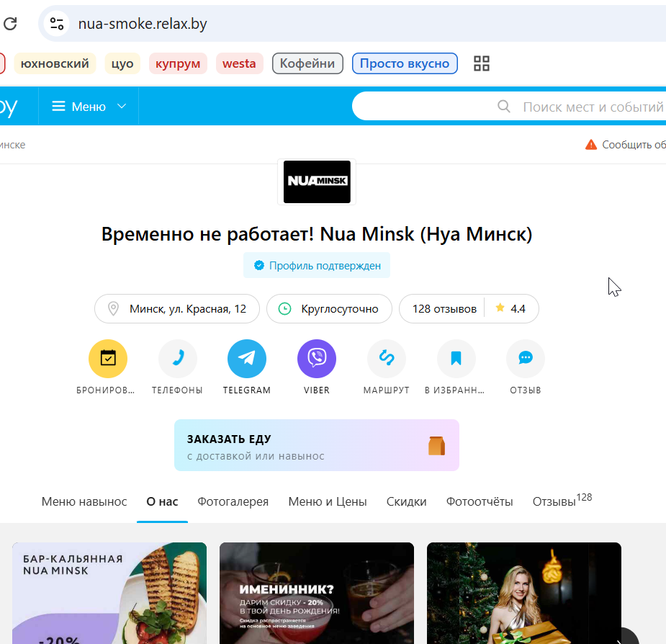The image size is (666, 644).
Task: Open the цуо bookmark group
Action: 122,64
